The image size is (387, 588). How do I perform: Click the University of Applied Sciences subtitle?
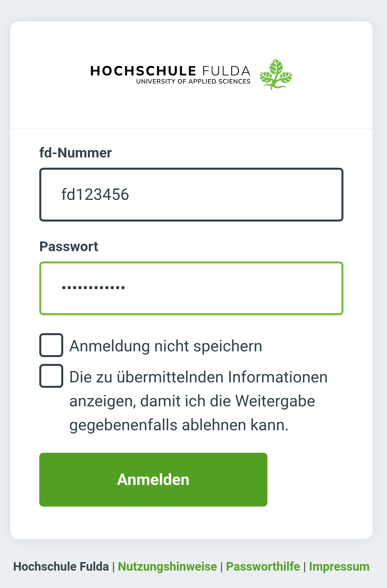193,82
